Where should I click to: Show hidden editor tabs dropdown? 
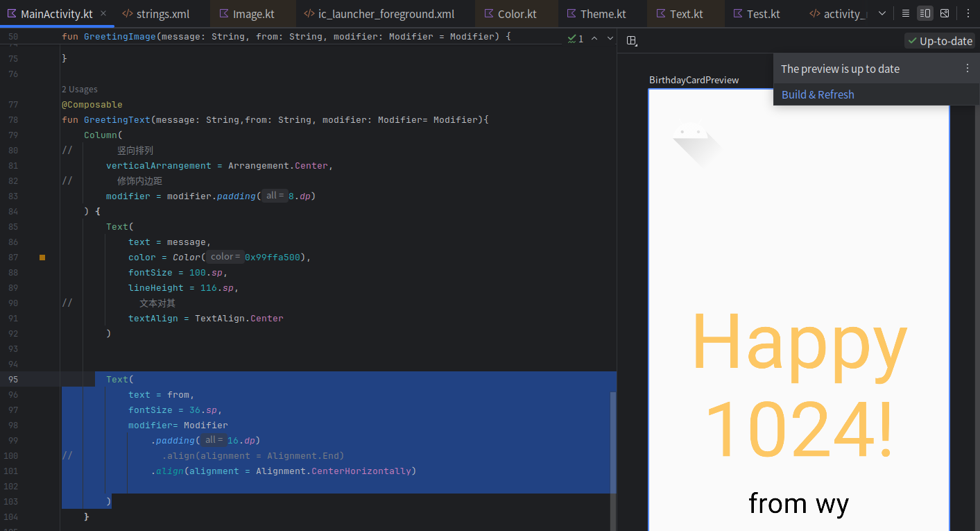click(882, 13)
